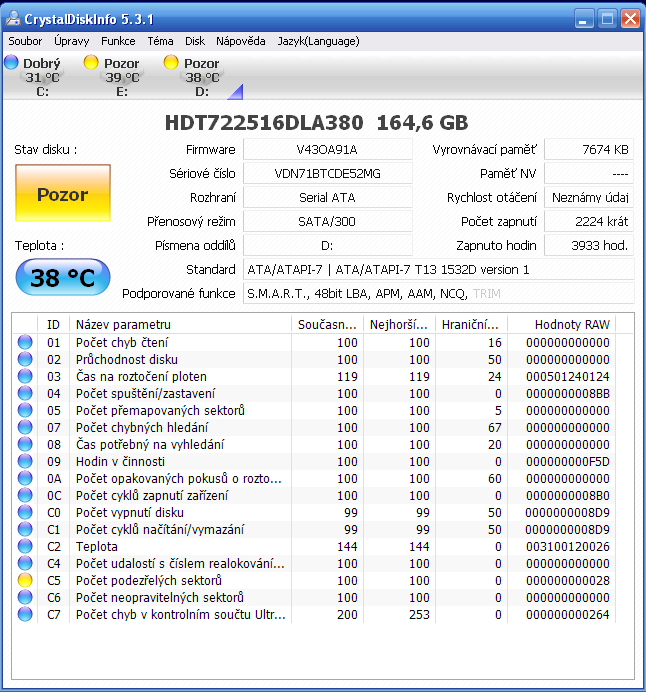Click the Název parametru column header
The width and height of the screenshot is (646, 692).
pyautogui.click(x=180, y=325)
